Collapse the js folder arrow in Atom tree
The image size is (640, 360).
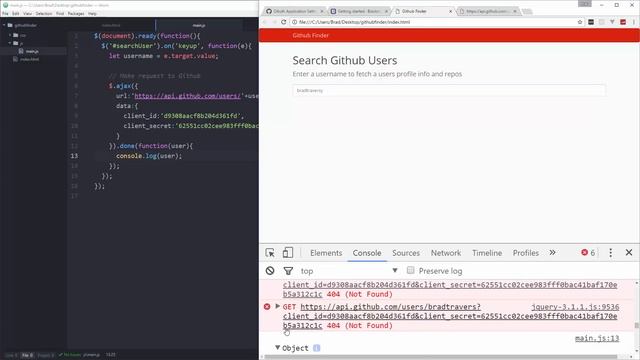(x=10, y=43)
